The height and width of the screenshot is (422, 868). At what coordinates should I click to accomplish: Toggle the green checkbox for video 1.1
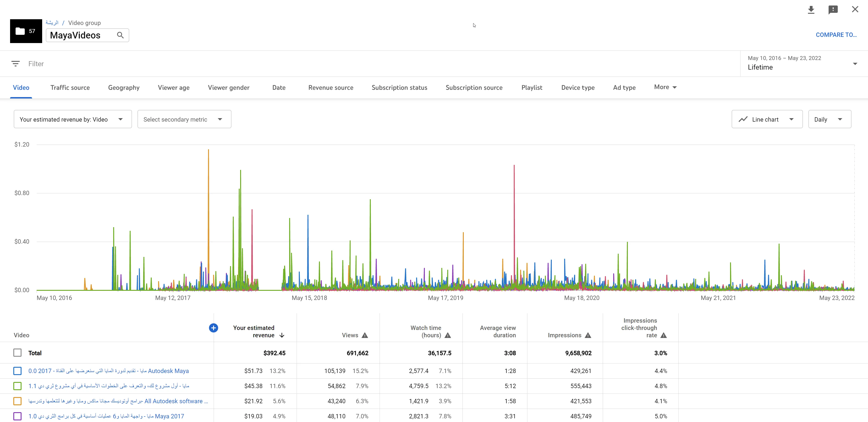[x=17, y=386]
